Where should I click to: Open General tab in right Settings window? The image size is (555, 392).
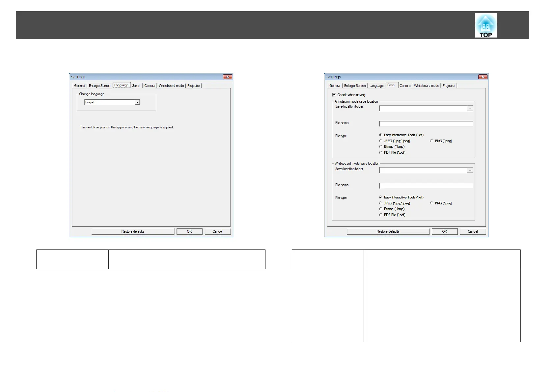[x=335, y=86]
